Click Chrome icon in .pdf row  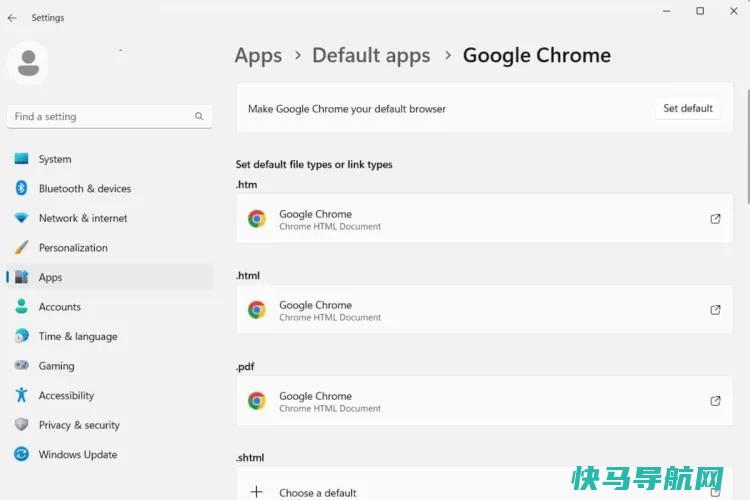(257, 401)
